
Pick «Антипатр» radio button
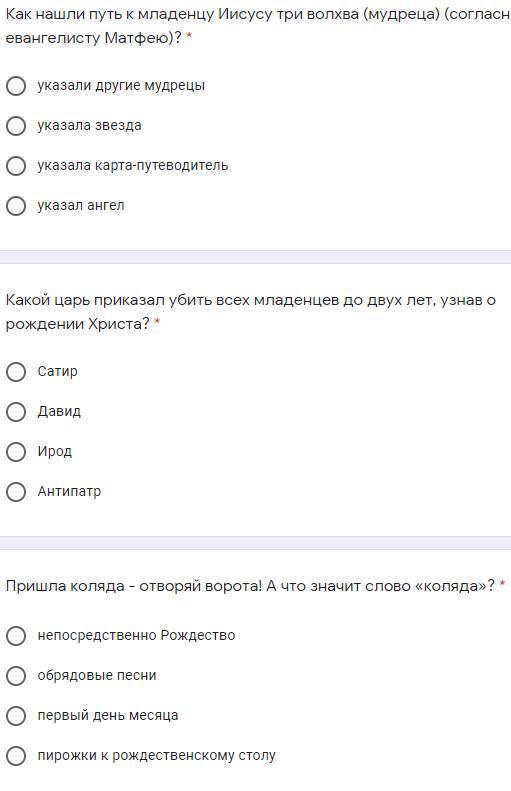16,492
